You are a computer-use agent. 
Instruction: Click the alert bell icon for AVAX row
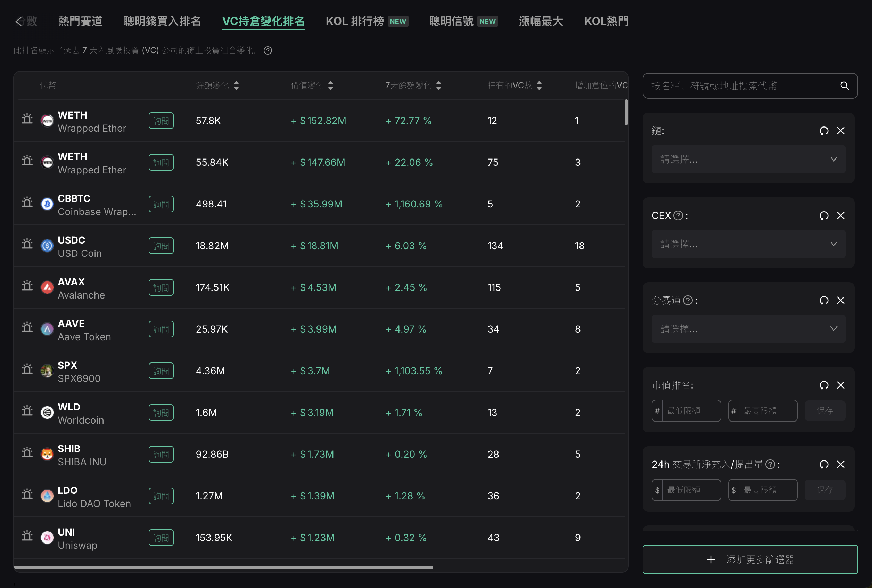coord(27,286)
